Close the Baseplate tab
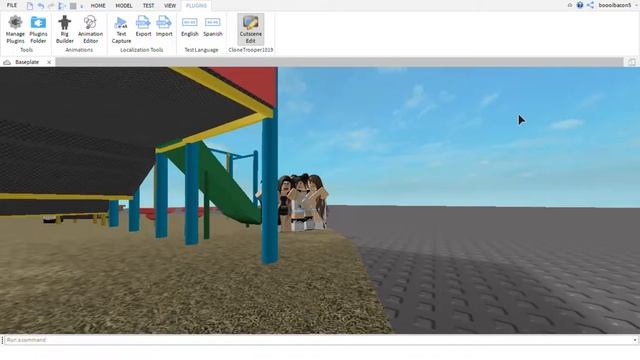 (49, 62)
